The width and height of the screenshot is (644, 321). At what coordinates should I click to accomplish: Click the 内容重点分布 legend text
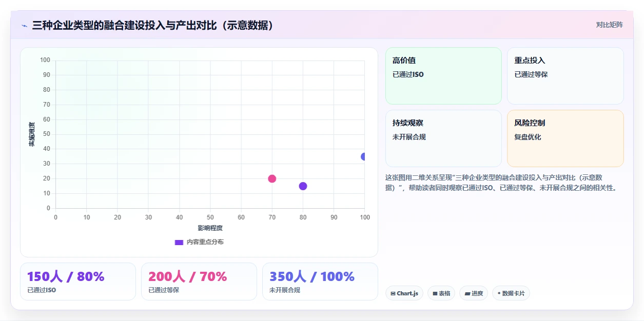[x=205, y=242]
